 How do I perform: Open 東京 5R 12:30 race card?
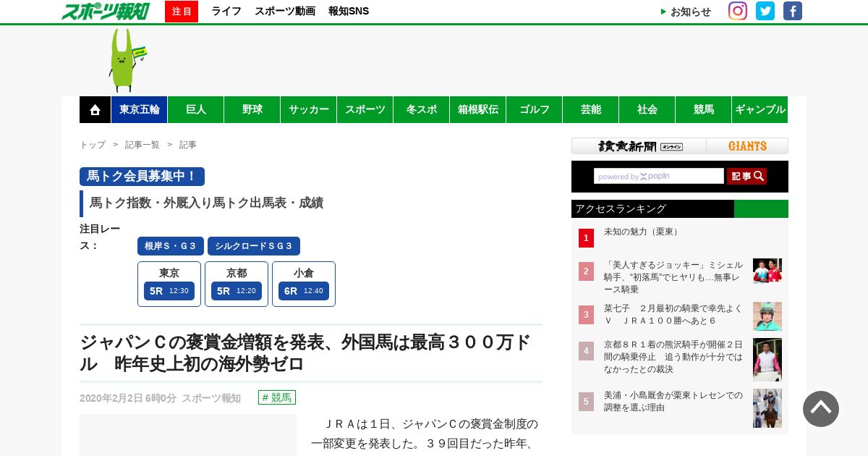click(x=169, y=284)
